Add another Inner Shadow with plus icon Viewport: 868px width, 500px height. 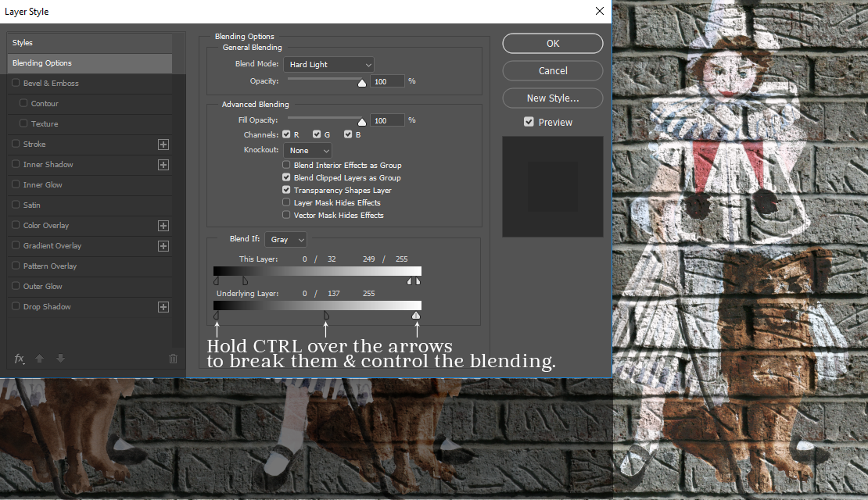[163, 165]
